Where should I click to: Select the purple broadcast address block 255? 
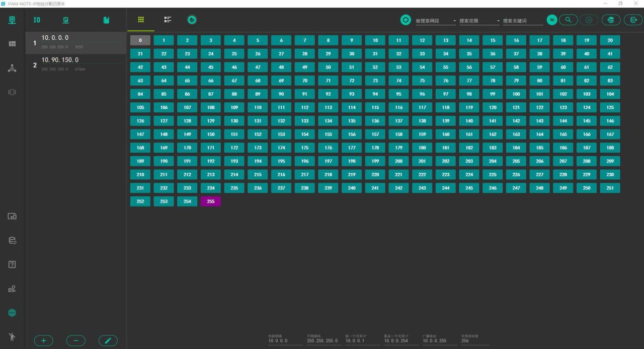pos(210,201)
